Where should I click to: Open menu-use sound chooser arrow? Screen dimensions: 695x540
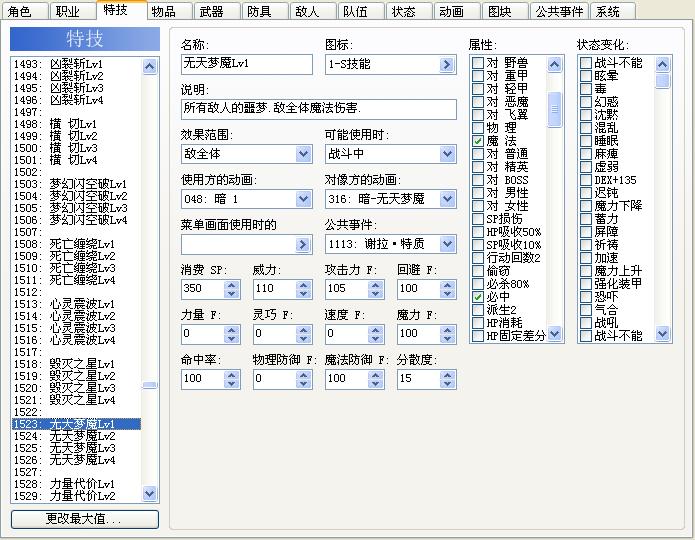tap(303, 244)
